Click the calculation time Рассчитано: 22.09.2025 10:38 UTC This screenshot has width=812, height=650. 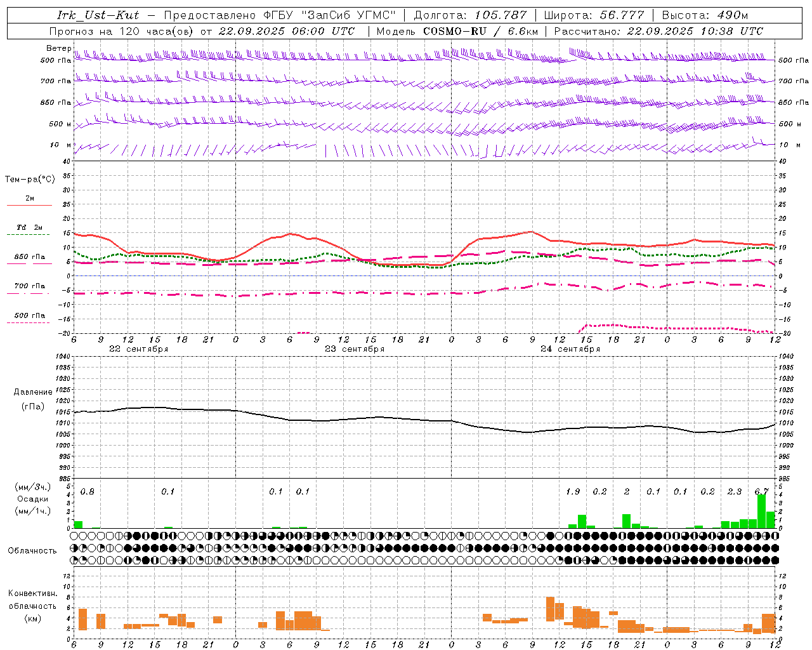(659, 31)
